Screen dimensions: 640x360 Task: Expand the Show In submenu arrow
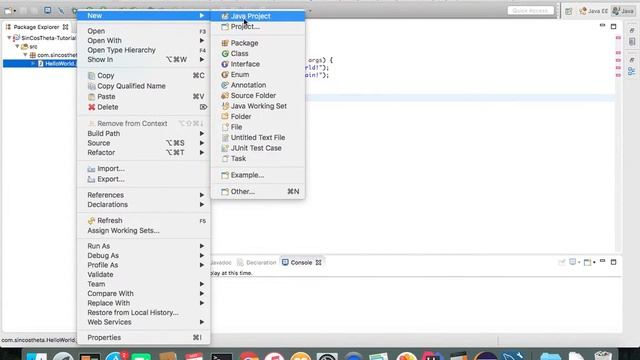point(202,60)
